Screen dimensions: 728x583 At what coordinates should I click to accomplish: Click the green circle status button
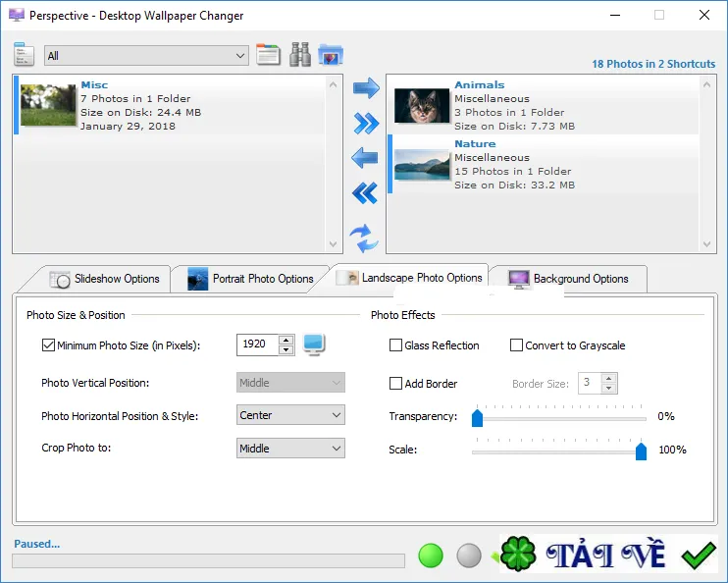[431, 556]
